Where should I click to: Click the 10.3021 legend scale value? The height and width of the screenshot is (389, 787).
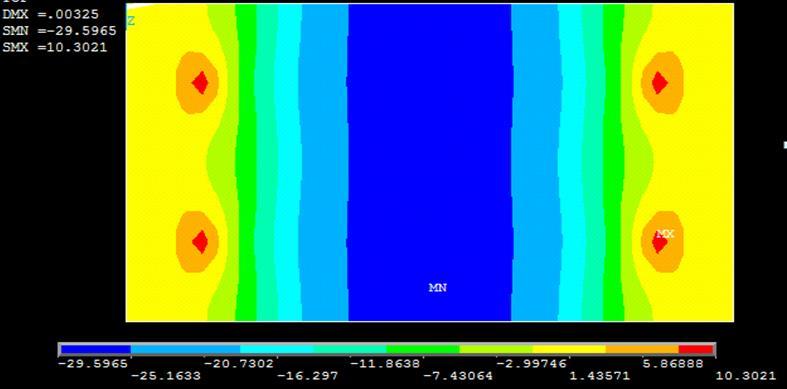coord(746,376)
